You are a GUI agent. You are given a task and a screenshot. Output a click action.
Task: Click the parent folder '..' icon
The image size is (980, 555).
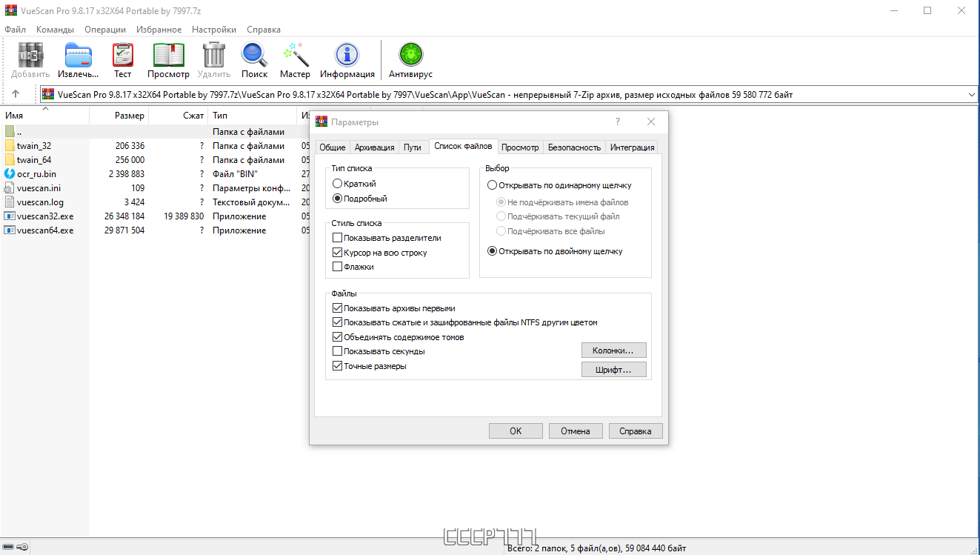pyautogui.click(x=10, y=132)
